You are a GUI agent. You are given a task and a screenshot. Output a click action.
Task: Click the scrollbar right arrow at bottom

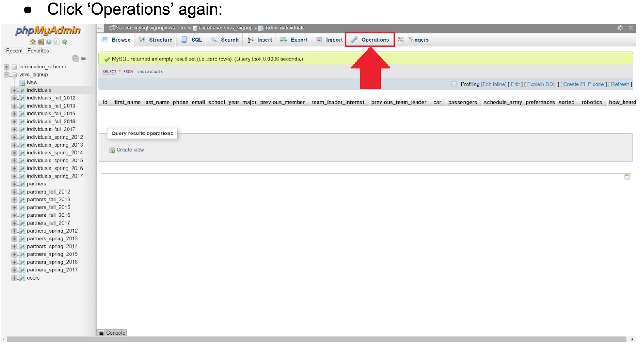coord(633,339)
